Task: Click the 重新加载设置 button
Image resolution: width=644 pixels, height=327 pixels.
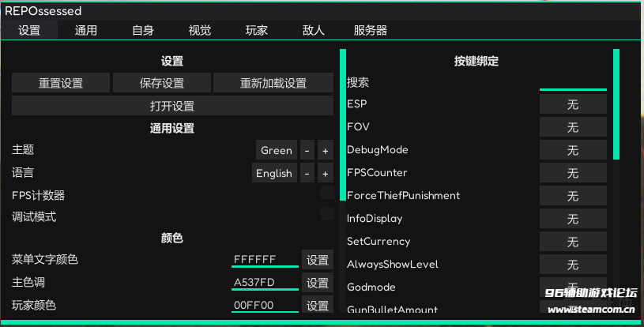Action: coord(273,83)
